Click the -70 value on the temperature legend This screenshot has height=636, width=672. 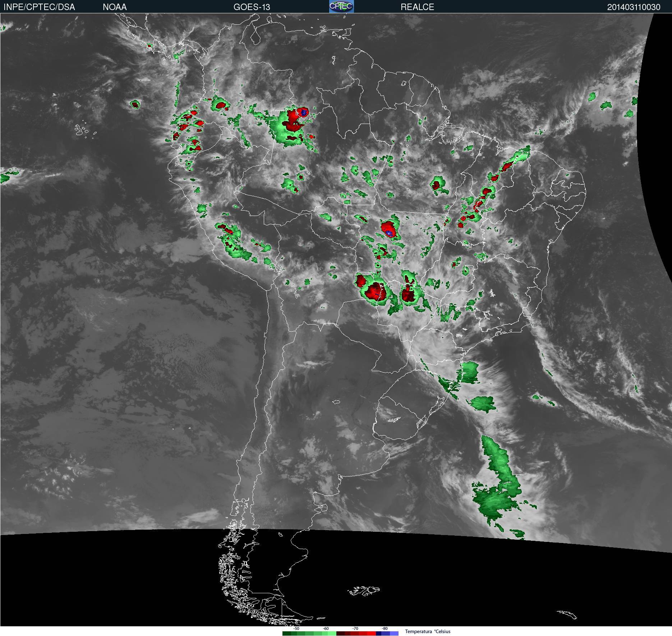pos(355,628)
